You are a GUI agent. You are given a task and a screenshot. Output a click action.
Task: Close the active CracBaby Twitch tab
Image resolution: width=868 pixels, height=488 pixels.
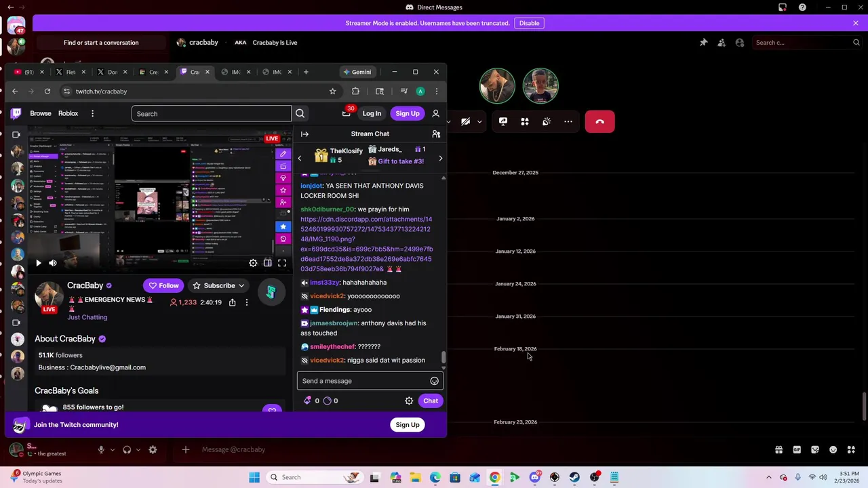[x=207, y=72]
